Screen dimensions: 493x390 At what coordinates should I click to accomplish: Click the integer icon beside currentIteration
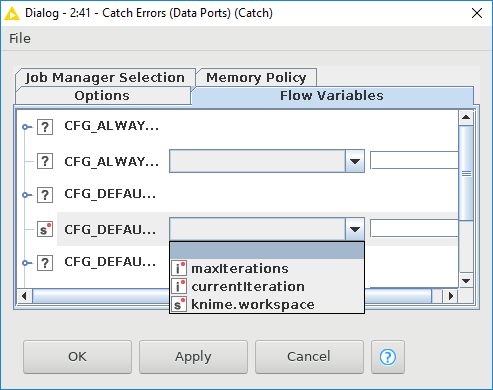click(179, 286)
